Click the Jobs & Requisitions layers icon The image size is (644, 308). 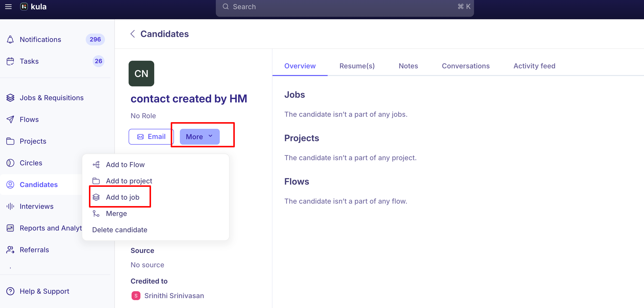(x=10, y=98)
